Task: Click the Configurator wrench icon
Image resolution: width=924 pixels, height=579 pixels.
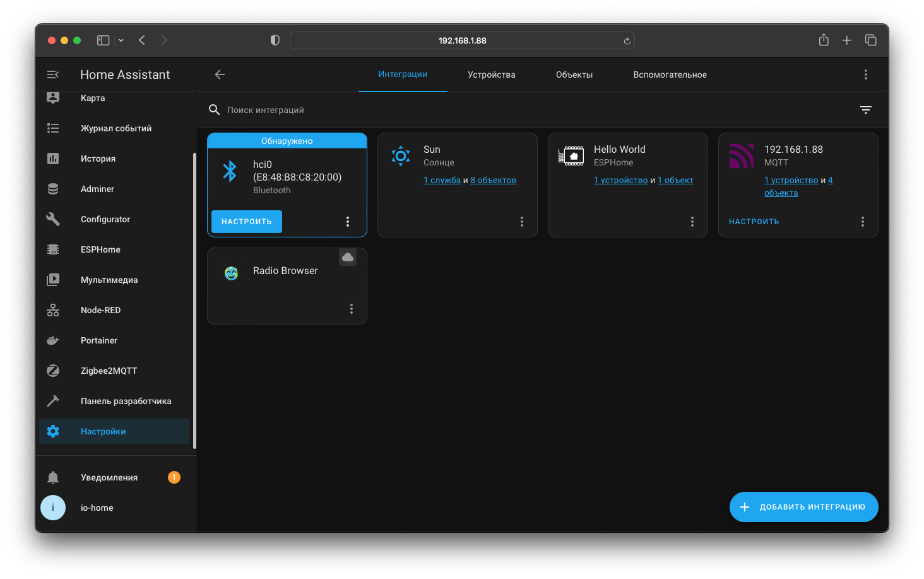Action: (53, 219)
